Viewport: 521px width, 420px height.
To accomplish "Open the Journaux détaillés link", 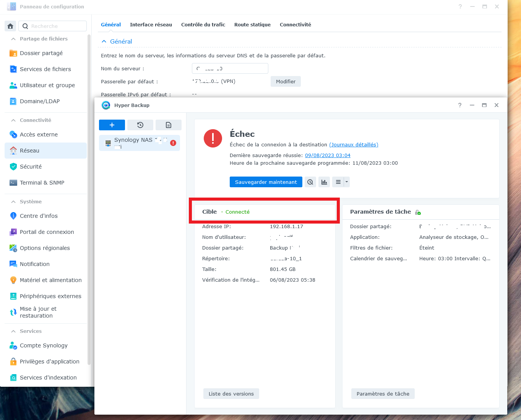I will [354, 144].
